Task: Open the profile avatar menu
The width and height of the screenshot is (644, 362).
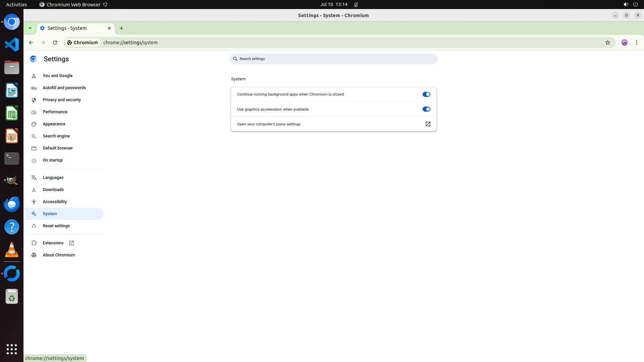Action: click(624, 43)
